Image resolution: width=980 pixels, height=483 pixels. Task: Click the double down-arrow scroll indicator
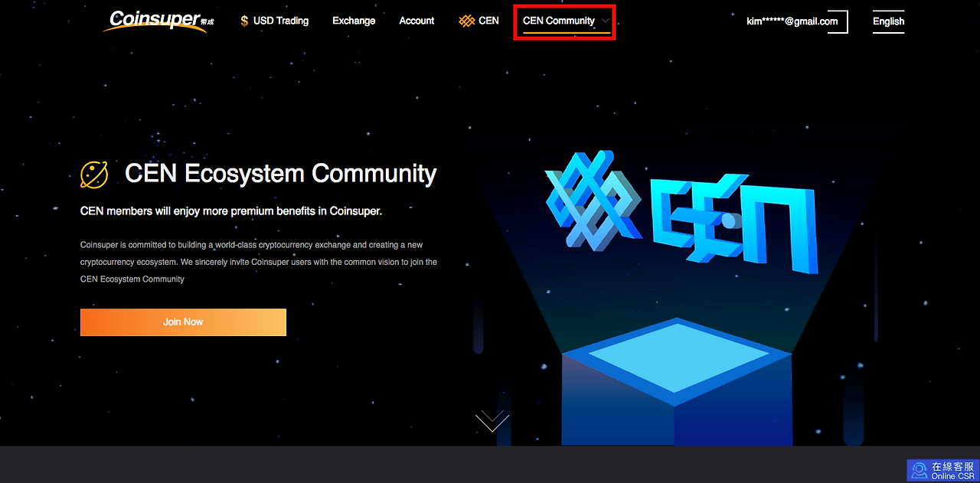492,421
